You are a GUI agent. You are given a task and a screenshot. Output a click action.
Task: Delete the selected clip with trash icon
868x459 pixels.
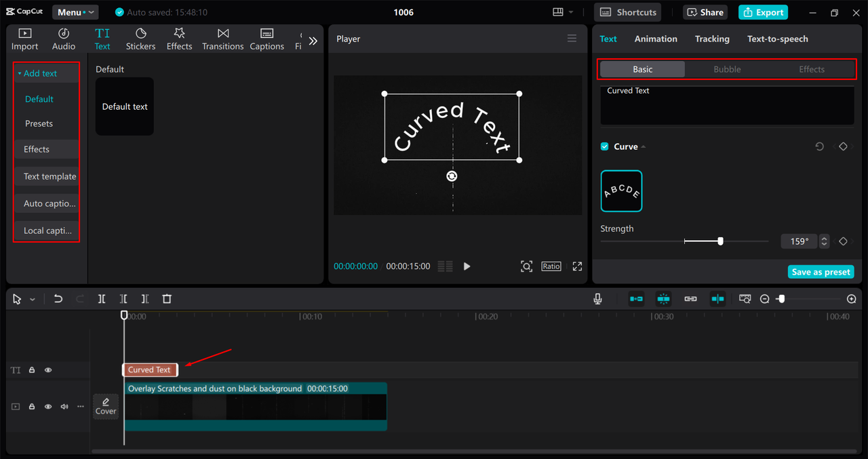click(167, 299)
